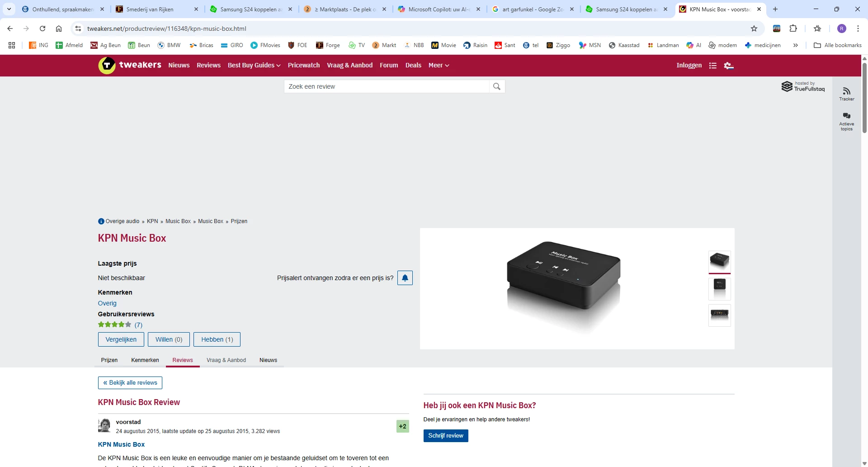Open Deals in the main navigation
This screenshot has width=868, height=467.
[413, 65]
